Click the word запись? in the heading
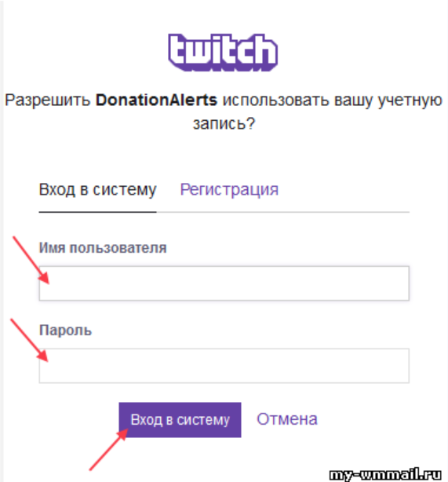The width and height of the screenshot is (448, 482). [224, 123]
